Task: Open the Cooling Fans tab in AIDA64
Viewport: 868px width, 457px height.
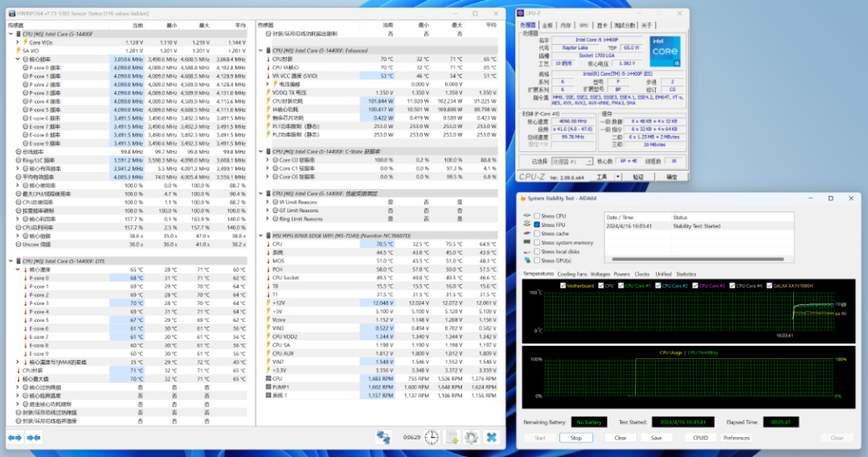Action: tap(572, 274)
